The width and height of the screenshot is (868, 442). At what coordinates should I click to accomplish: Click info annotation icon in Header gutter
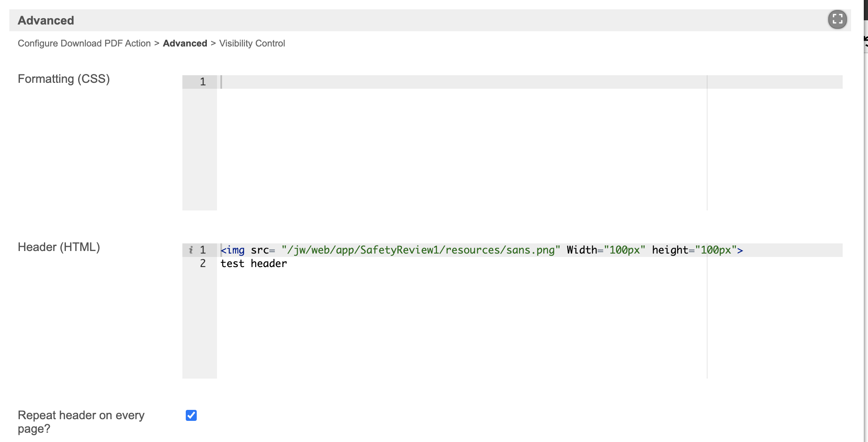click(191, 250)
